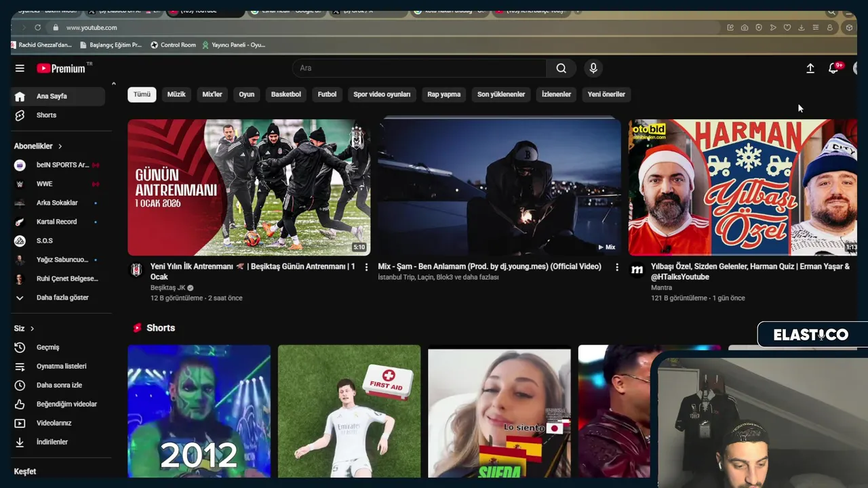Open the notifications bell
This screenshot has height=488, width=868.
coord(834,68)
